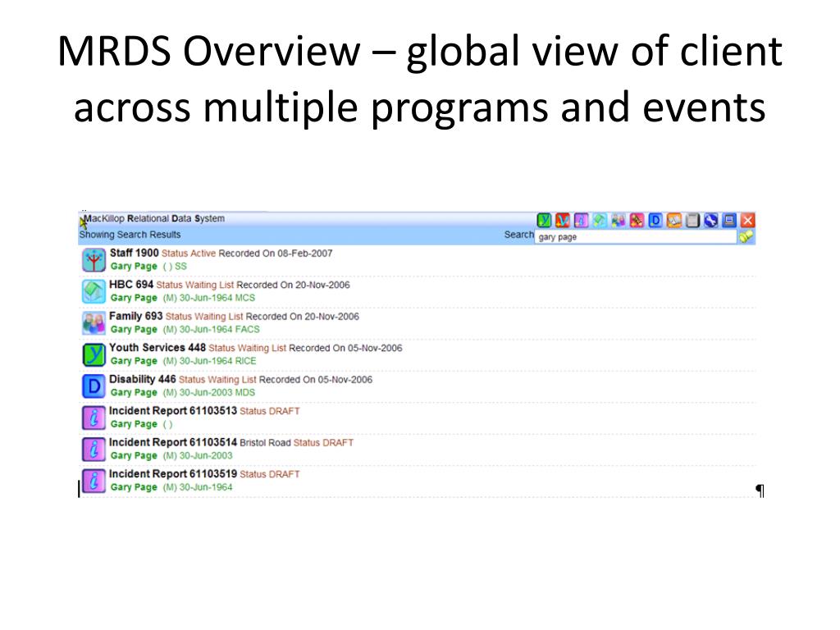Select the 'Youth Services 448' result title
The height and width of the screenshot is (630, 840).
(157, 348)
